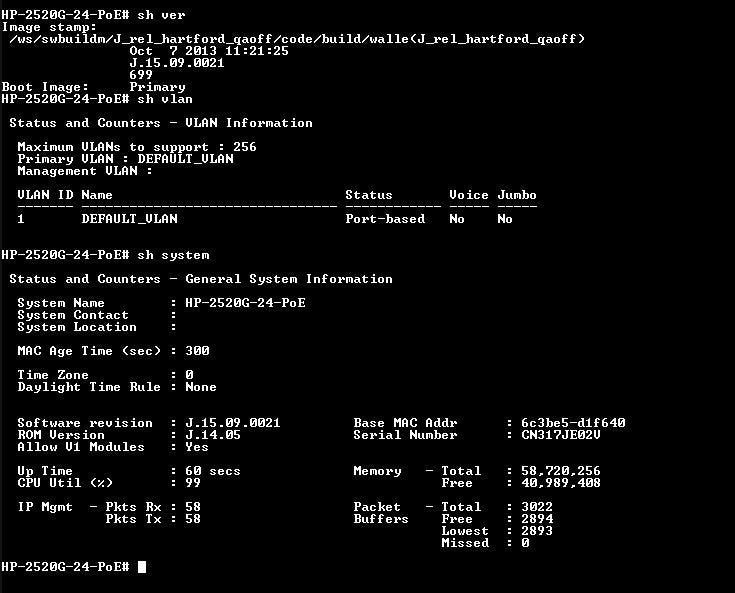Click the Memory Free value 40,989,408
The image size is (735, 593).
pyautogui.click(x=561, y=483)
